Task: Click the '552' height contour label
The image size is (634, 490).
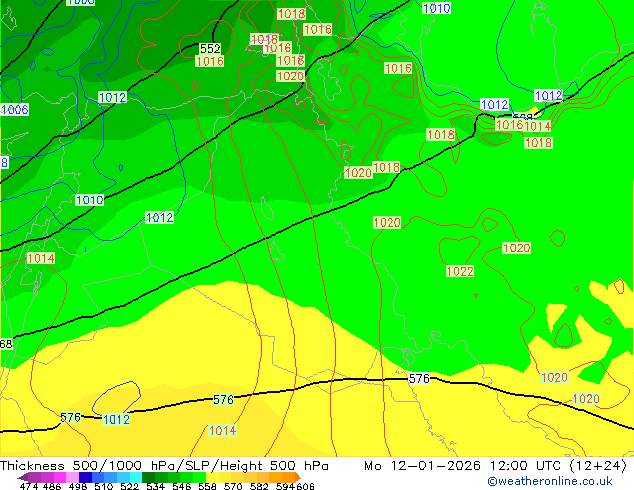Action: (x=210, y=49)
